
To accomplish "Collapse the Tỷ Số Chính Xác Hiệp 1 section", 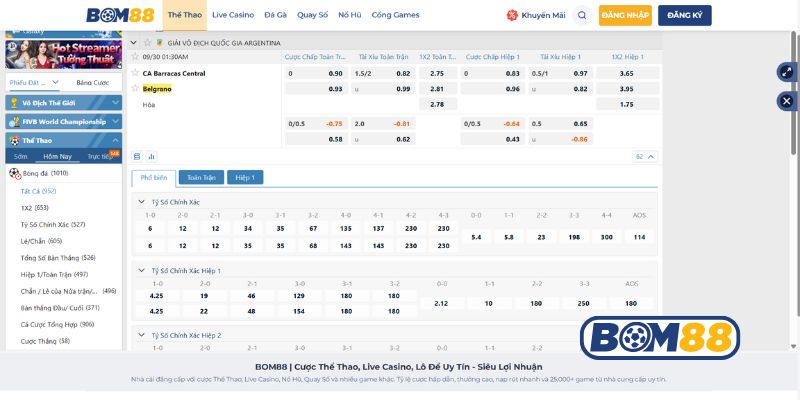I will point(141,270).
